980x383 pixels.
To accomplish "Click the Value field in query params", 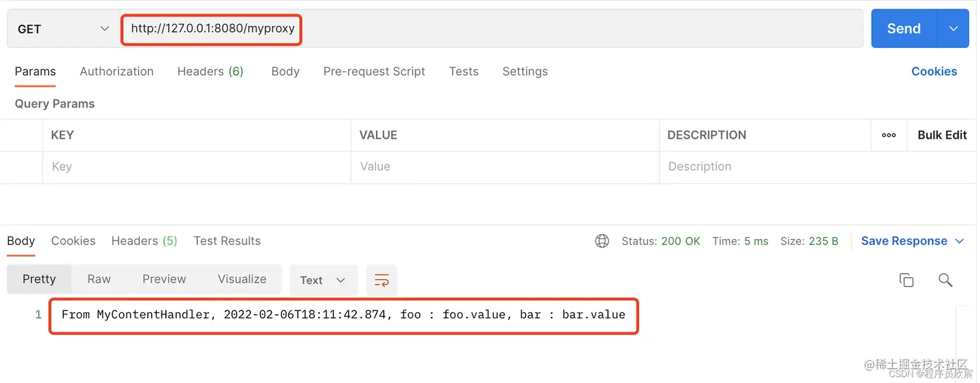I will 505,167.
